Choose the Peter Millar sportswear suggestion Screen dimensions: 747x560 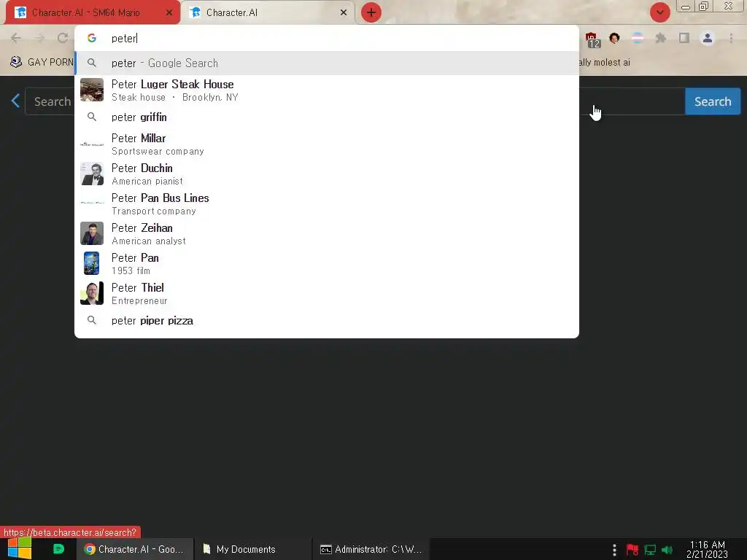327,144
